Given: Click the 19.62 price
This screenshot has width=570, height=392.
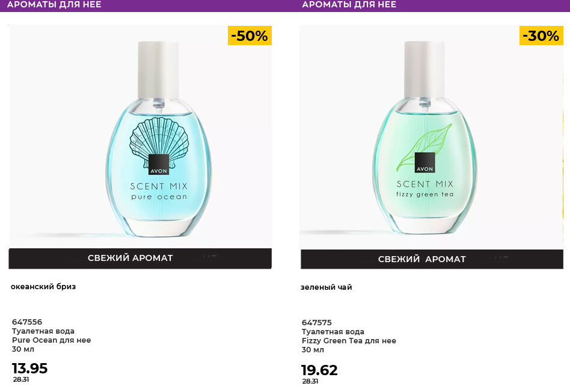Looking at the screenshot, I should point(320,370).
